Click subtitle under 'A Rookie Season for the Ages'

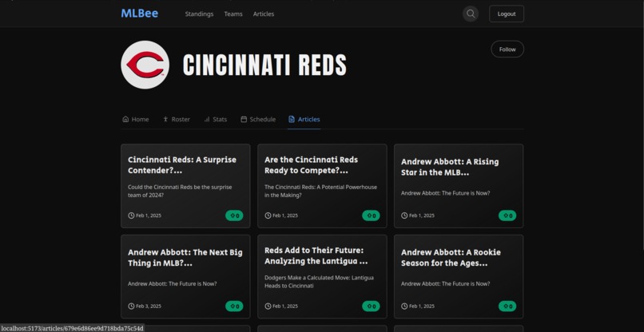(x=445, y=284)
